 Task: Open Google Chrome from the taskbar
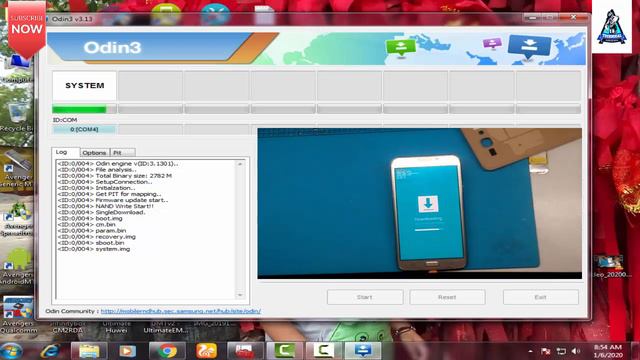coord(167,351)
